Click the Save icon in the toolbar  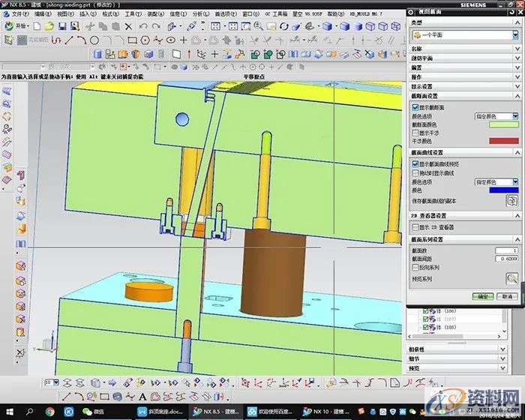62,26
